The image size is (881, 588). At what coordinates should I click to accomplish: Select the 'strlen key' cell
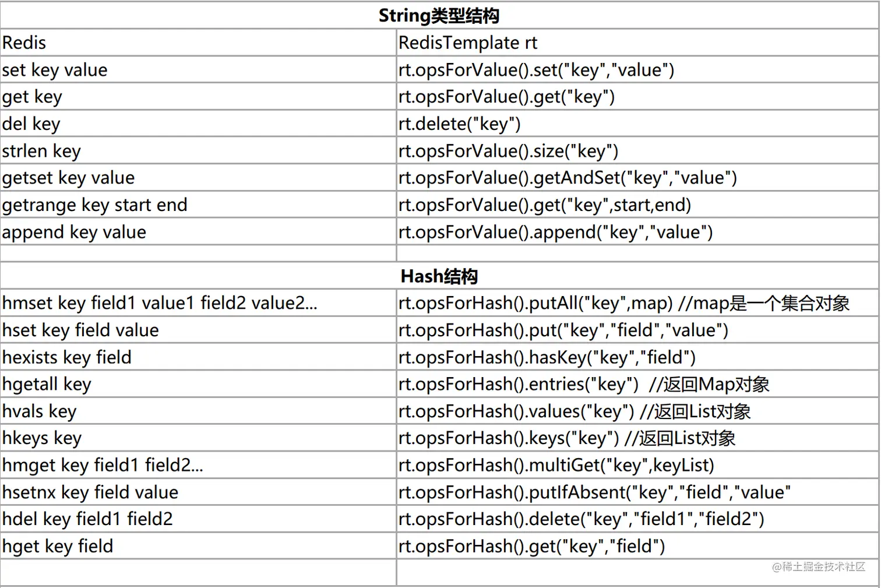(x=198, y=151)
